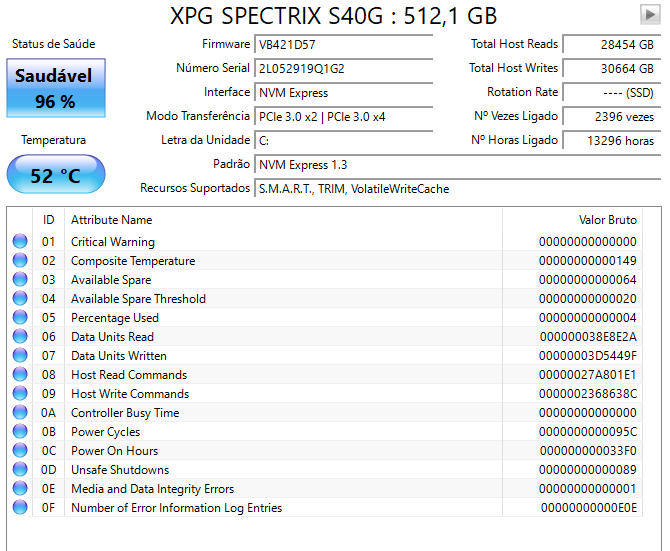Click the status orb for Composite Temperature
This screenshot has height=551, width=670.
(20, 260)
